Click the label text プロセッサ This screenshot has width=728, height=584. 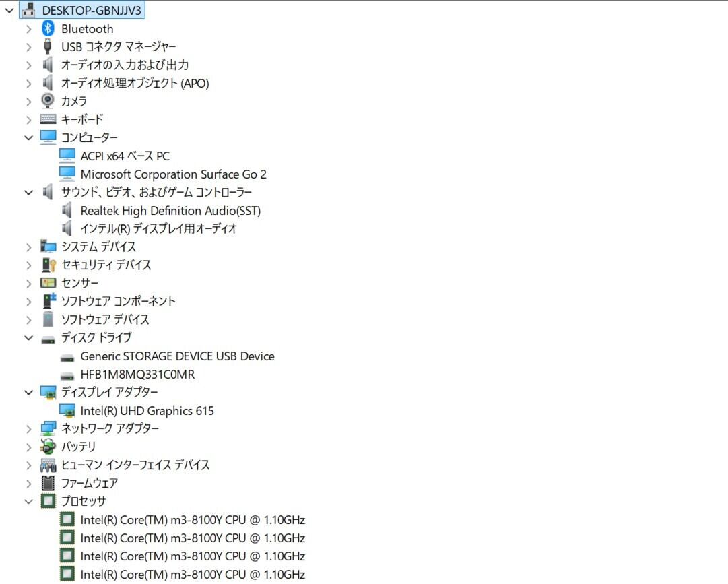[84, 502]
